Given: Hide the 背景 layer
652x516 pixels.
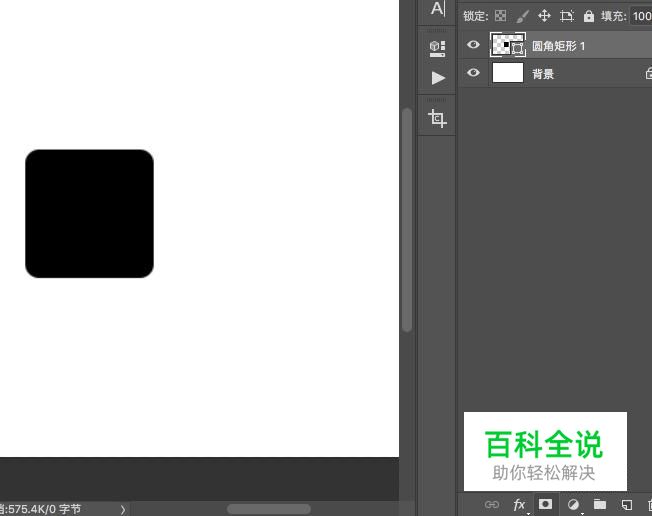Looking at the screenshot, I should (x=474, y=73).
